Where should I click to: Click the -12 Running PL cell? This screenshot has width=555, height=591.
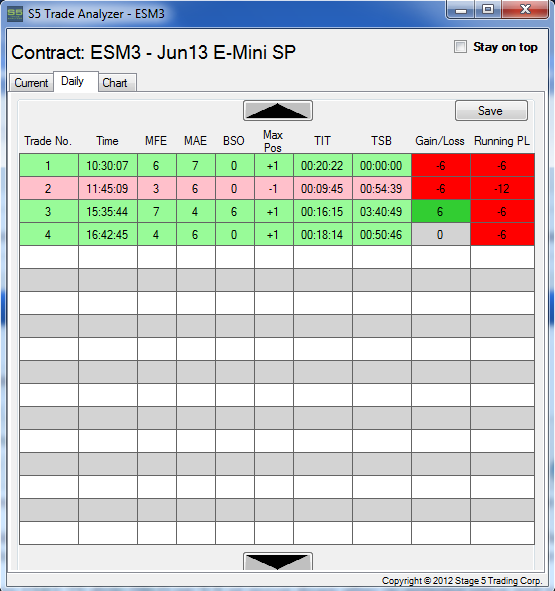point(502,188)
